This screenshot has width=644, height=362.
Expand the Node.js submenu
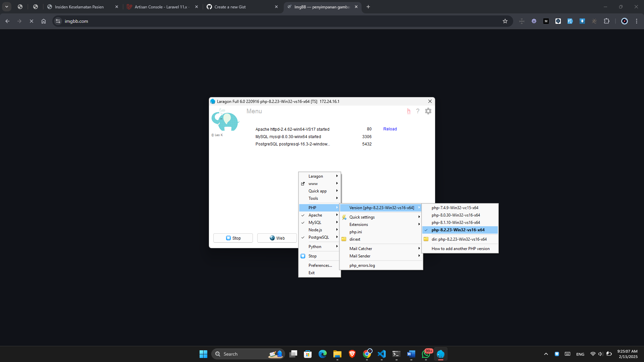click(319, 230)
